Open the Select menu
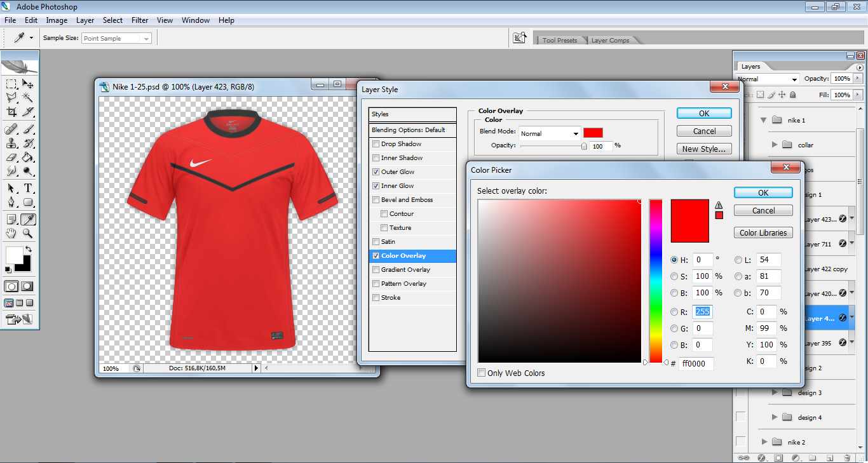The width and height of the screenshot is (868, 463). tap(112, 20)
